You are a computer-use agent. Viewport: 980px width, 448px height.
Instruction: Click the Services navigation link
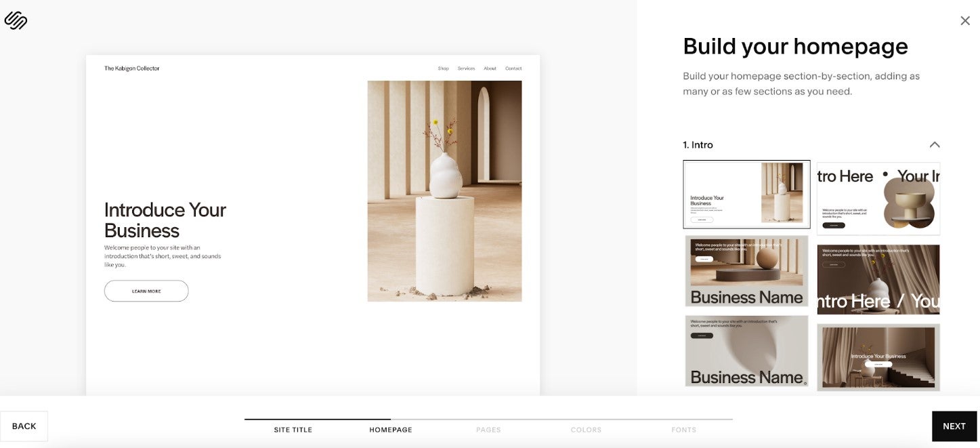click(466, 68)
